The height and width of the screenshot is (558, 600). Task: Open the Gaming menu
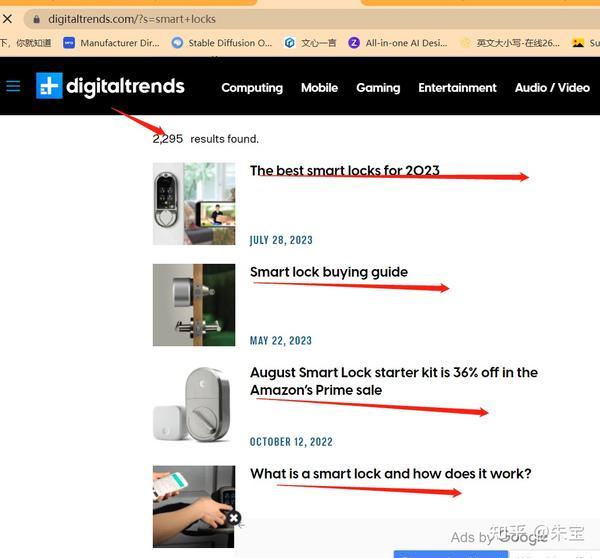point(378,88)
